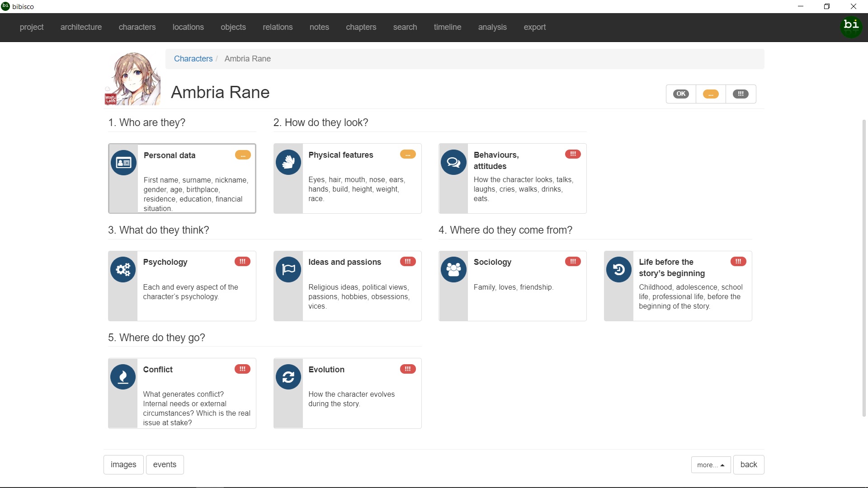Set status to orange in-progress

click(711, 94)
